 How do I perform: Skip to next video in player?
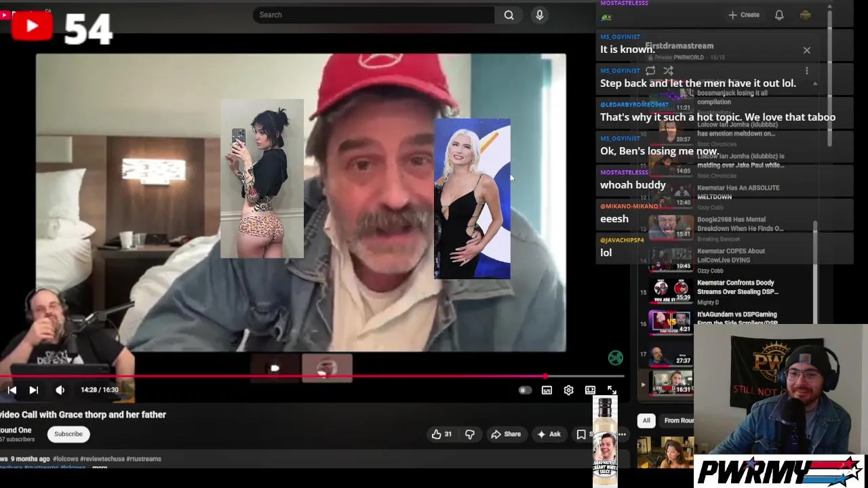[33, 390]
